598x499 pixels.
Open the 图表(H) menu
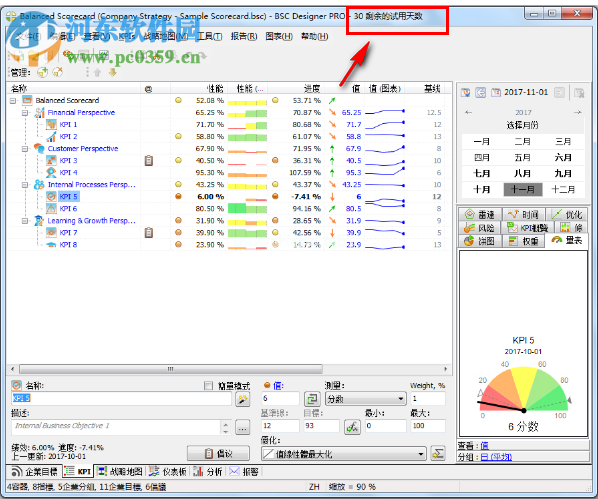point(279,36)
